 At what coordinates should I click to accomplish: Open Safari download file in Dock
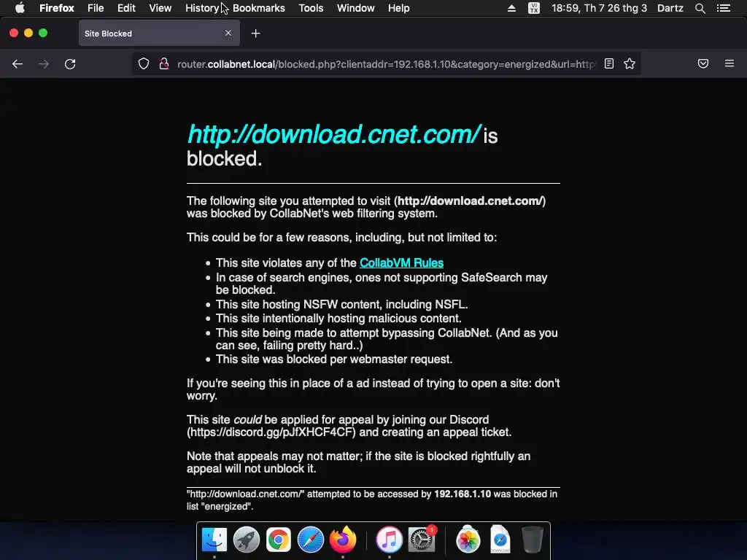pos(500,540)
